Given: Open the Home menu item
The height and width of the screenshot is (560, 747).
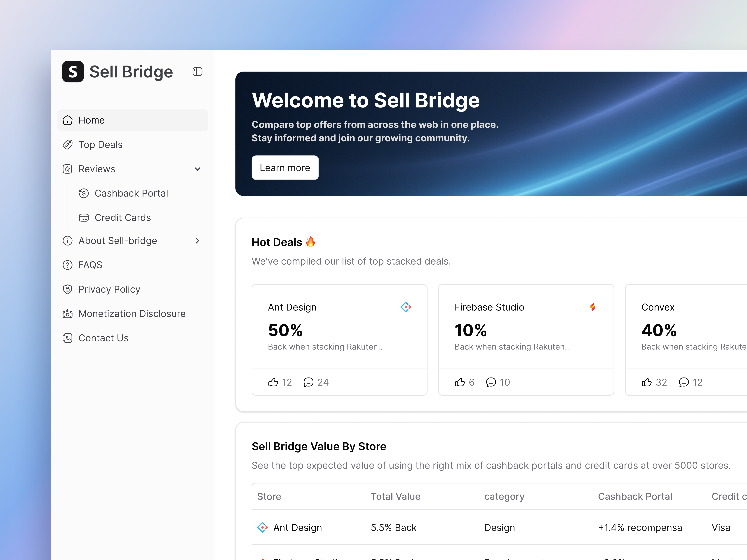Looking at the screenshot, I should click(132, 120).
